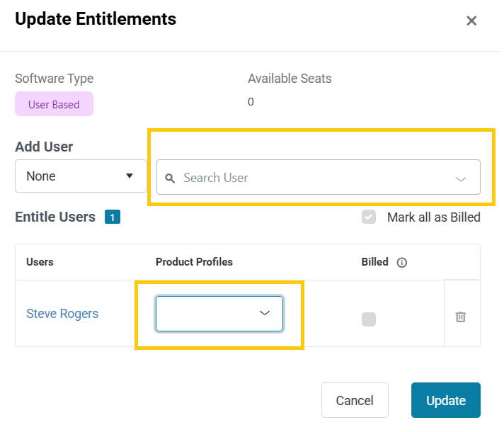Viewport: 504px width, 432px height.
Task: Expand the Search User chevron
Action: click(461, 178)
